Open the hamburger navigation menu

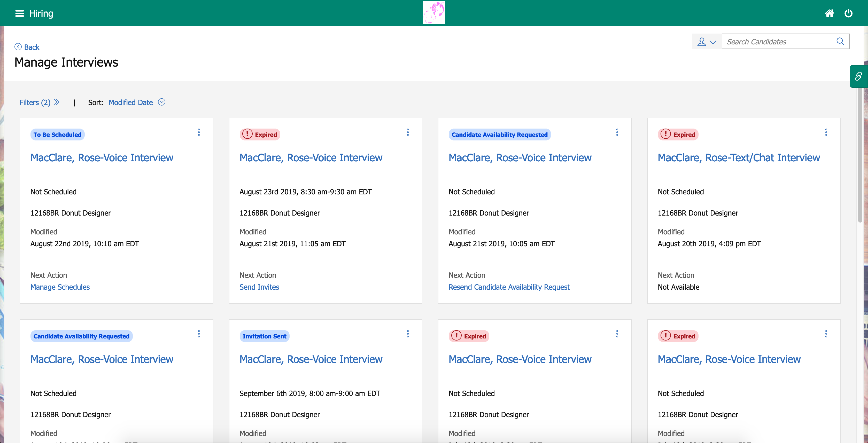pos(20,13)
